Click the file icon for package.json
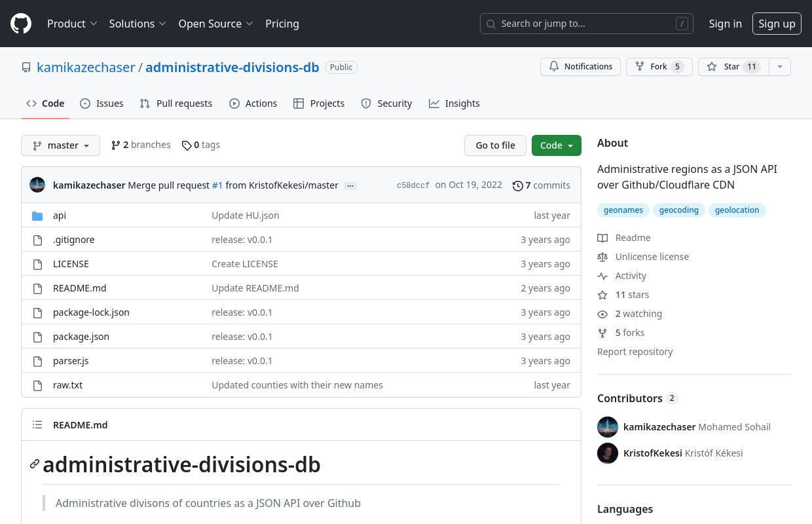Image resolution: width=812 pixels, height=524 pixels. click(x=37, y=337)
